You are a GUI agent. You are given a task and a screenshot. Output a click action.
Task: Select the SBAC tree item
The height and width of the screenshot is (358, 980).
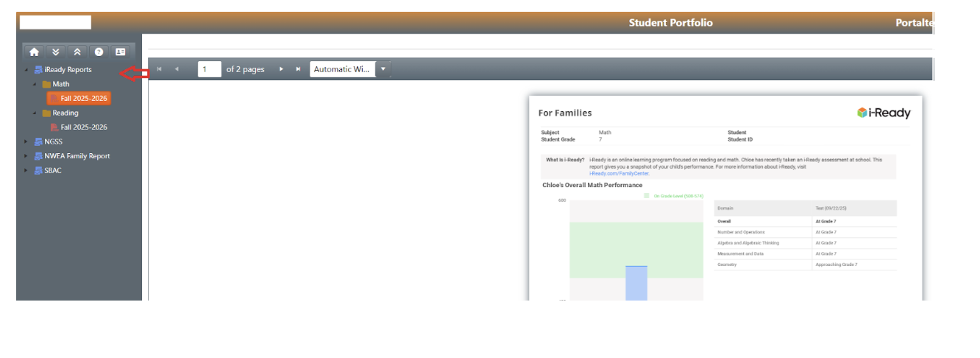coord(53,170)
